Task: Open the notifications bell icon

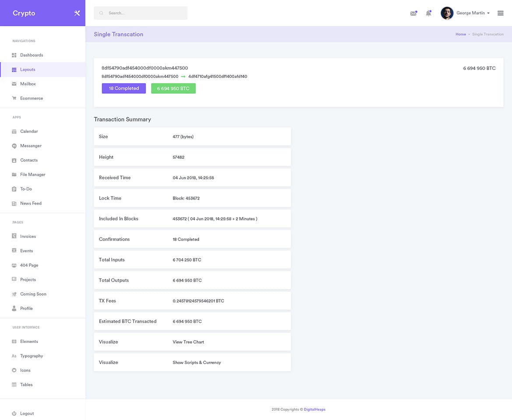Action: (428, 13)
